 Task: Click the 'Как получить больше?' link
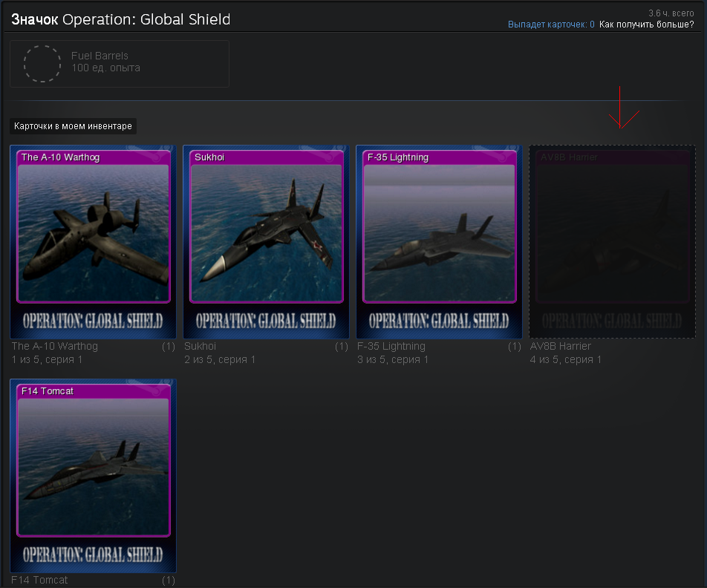[647, 24]
